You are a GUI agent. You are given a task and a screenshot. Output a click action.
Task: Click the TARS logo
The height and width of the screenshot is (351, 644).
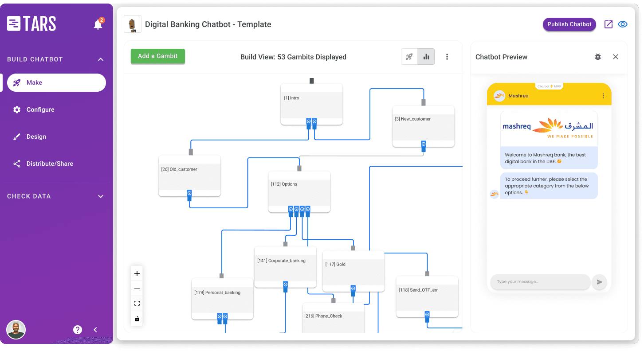tap(31, 24)
